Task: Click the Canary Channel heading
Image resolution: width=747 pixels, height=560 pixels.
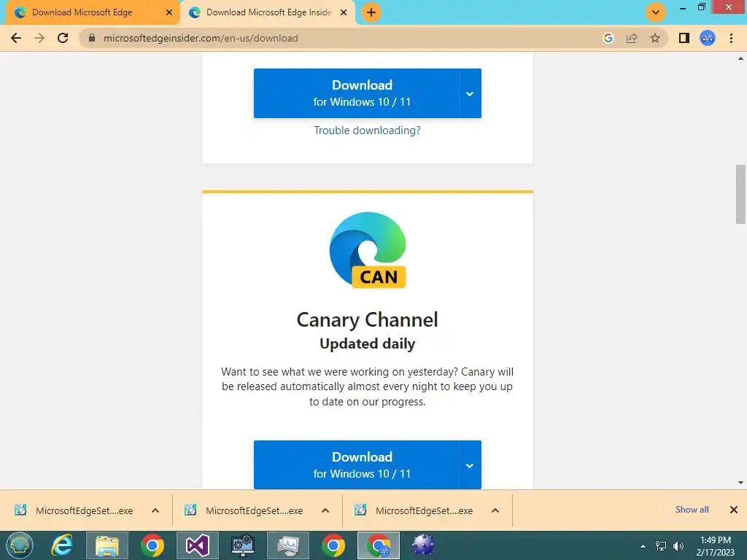Action: click(368, 320)
